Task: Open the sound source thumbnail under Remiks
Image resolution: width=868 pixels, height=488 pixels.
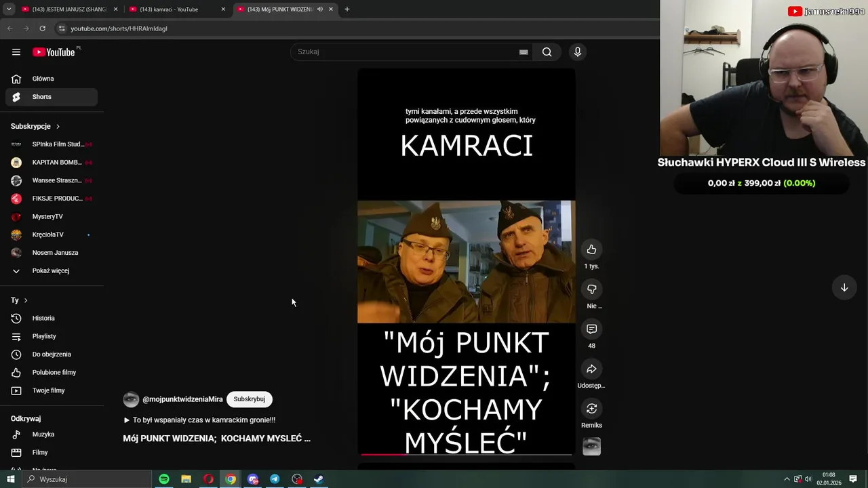Action: (591, 446)
